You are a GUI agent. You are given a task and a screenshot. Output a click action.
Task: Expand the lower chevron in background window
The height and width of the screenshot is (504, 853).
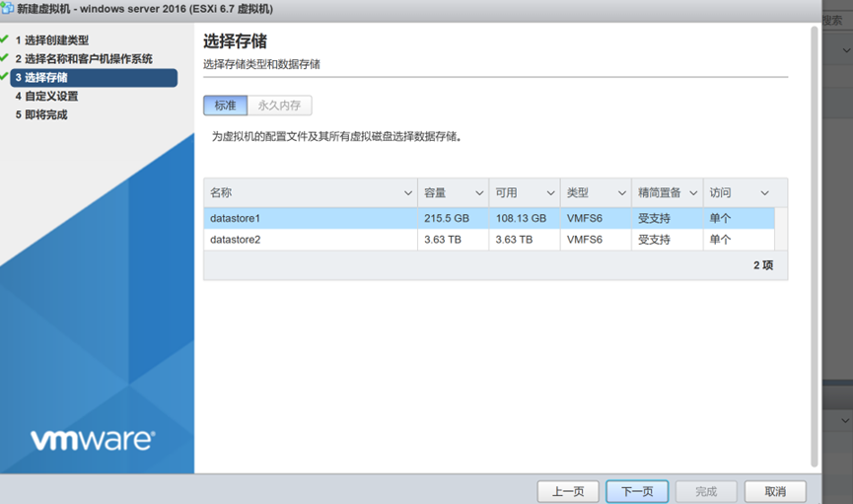pos(845,420)
